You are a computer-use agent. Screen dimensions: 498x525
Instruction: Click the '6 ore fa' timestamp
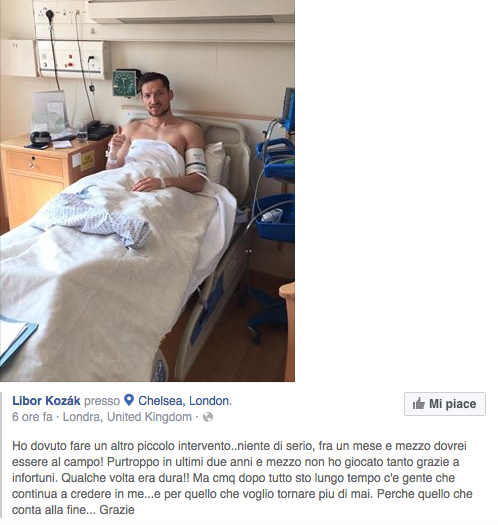(x=32, y=417)
